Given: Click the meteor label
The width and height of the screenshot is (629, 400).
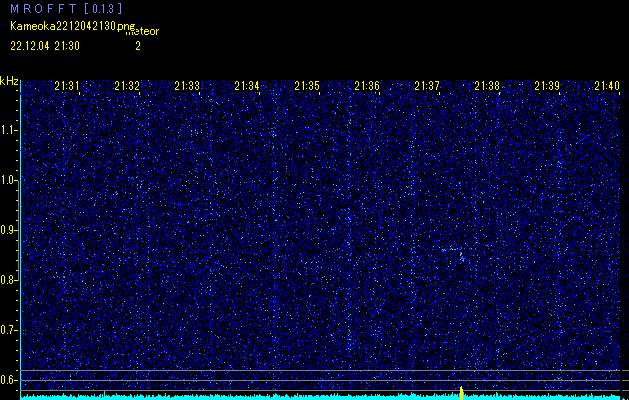Looking at the screenshot, I should [142, 31].
